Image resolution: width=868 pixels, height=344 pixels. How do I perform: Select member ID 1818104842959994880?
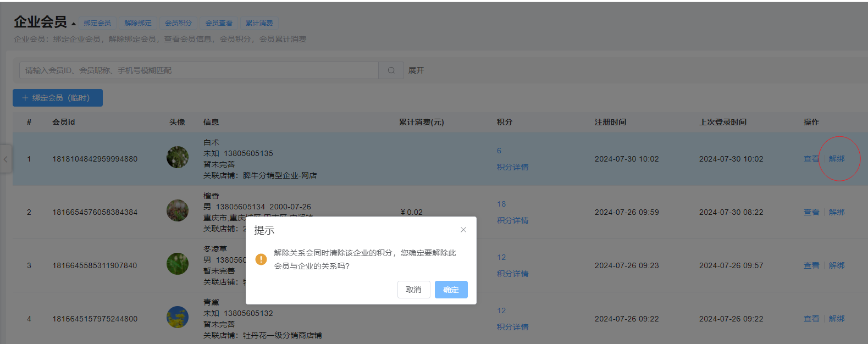pyautogui.click(x=95, y=159)
